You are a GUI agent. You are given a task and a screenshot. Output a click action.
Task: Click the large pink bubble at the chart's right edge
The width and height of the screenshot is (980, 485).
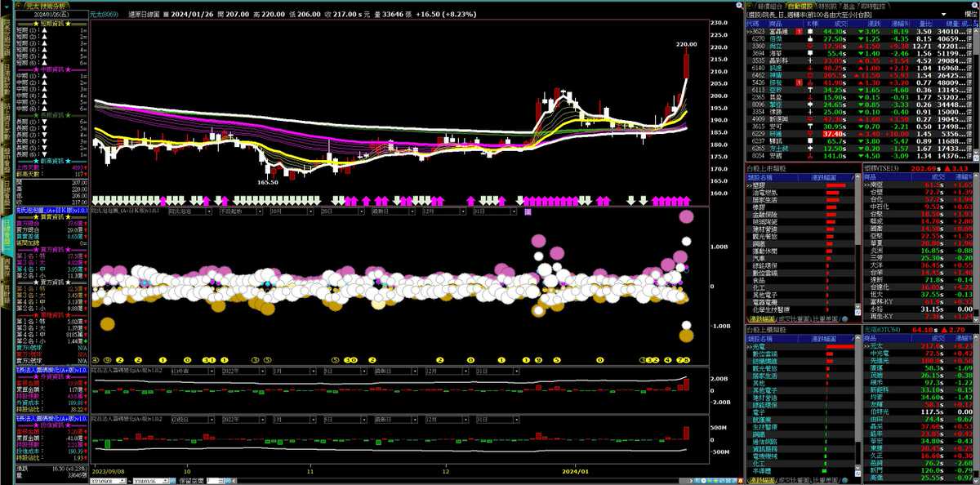[685, 216]
